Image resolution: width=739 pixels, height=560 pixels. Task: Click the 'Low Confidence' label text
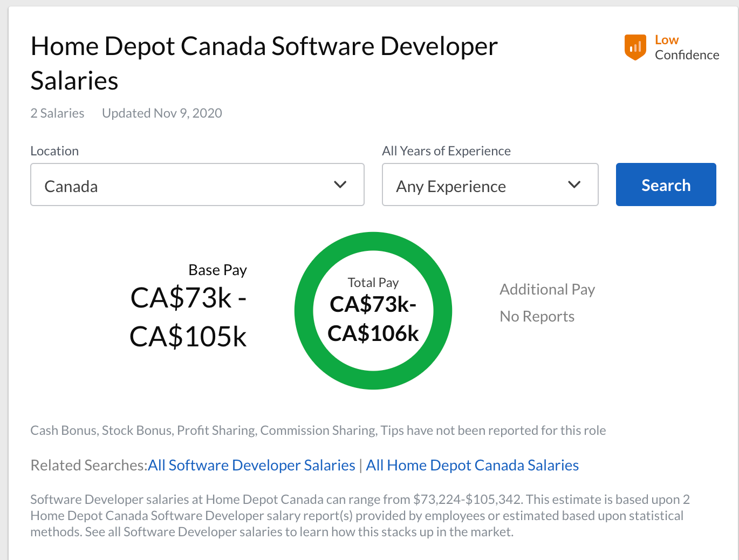point(687,47)
